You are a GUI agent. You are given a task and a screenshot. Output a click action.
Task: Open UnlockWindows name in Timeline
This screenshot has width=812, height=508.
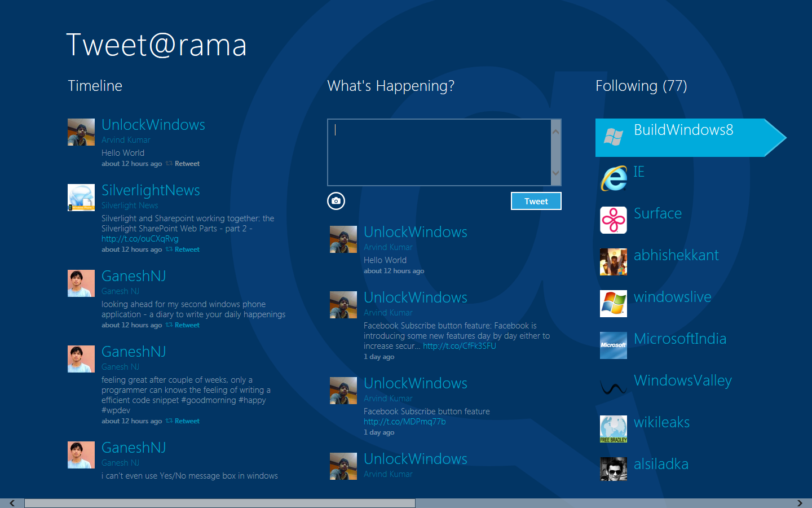(153, 125)
